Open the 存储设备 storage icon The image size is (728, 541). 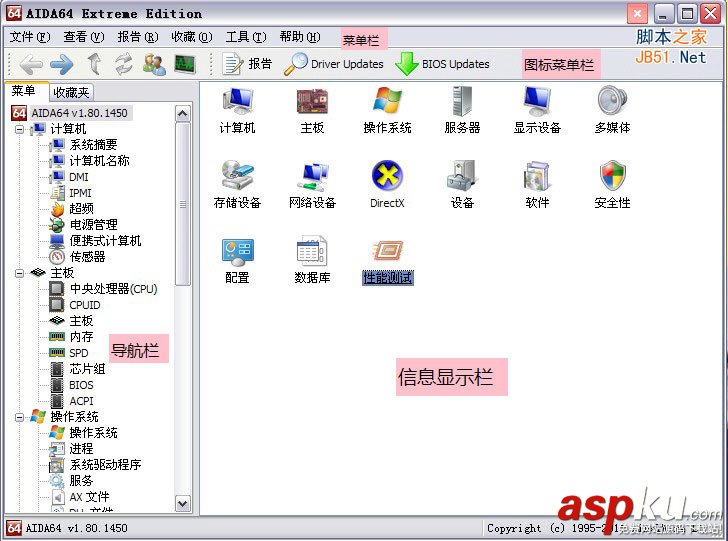(237, 185)
